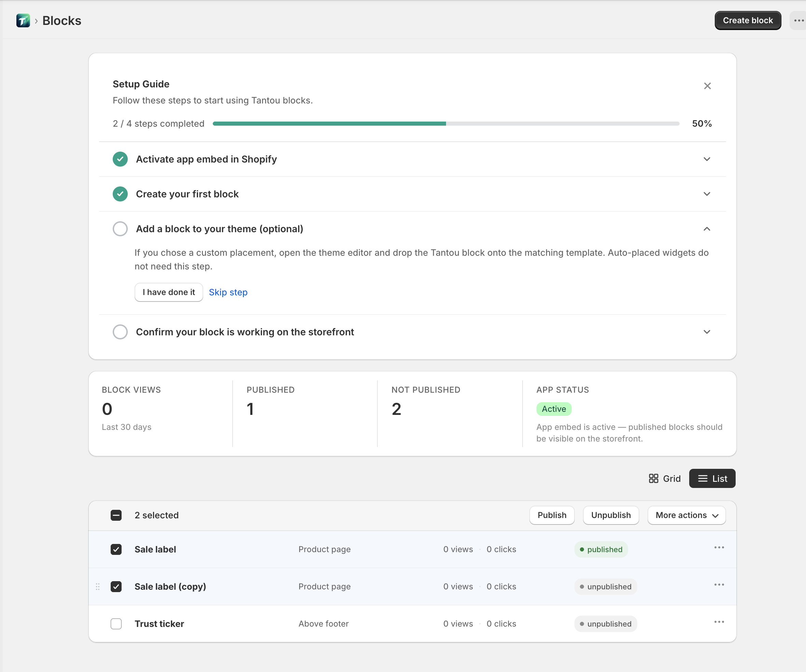Image resolution: width=806 pixels, height=672 pixels.
Task: Click the Published stat heading
Action: 270,390
